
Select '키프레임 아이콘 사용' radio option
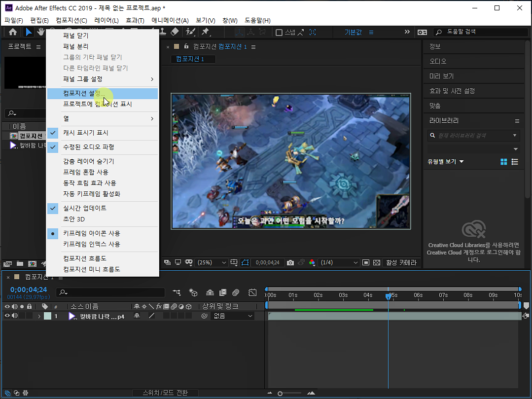92,233
